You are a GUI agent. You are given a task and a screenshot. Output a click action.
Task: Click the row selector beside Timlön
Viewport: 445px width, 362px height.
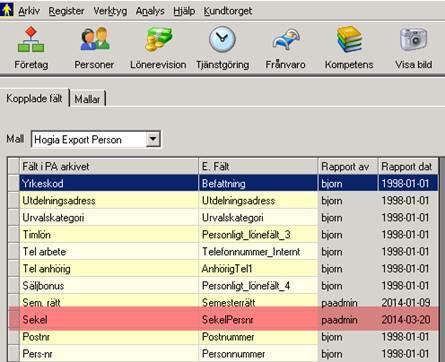[14, 235]
